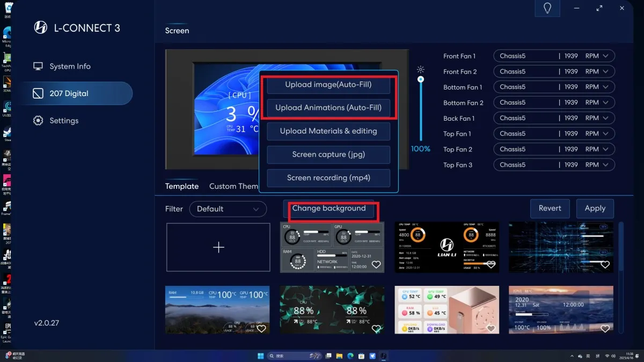Image resolution: width=644 pixels, height=362 pixels.
Task: Open Settings from the sidebar
Action: pyautogui.click(x=64, y=121)
